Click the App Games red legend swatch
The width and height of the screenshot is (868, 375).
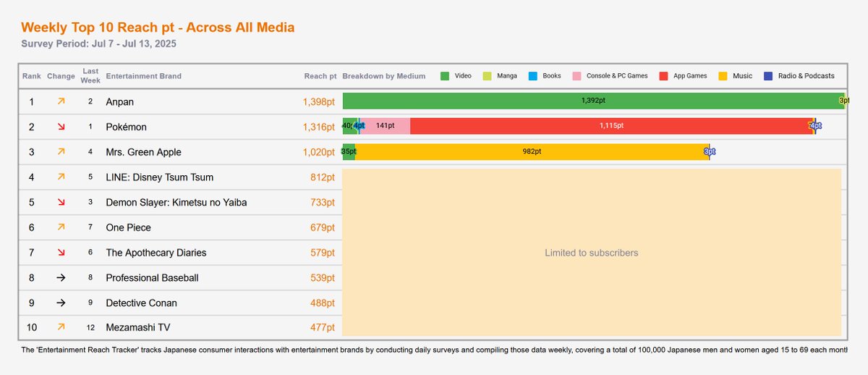tap(663, 76)
